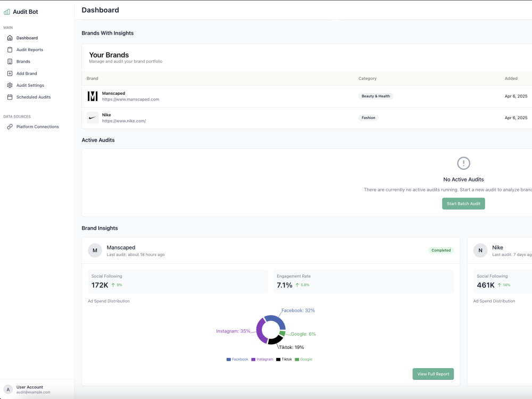Click the Nike brand name in table
Screen dimensions: 532x399
coord(106,115)
